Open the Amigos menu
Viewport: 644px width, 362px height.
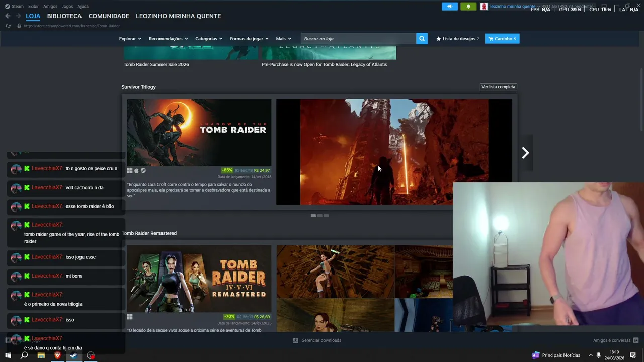click(50, 6)
